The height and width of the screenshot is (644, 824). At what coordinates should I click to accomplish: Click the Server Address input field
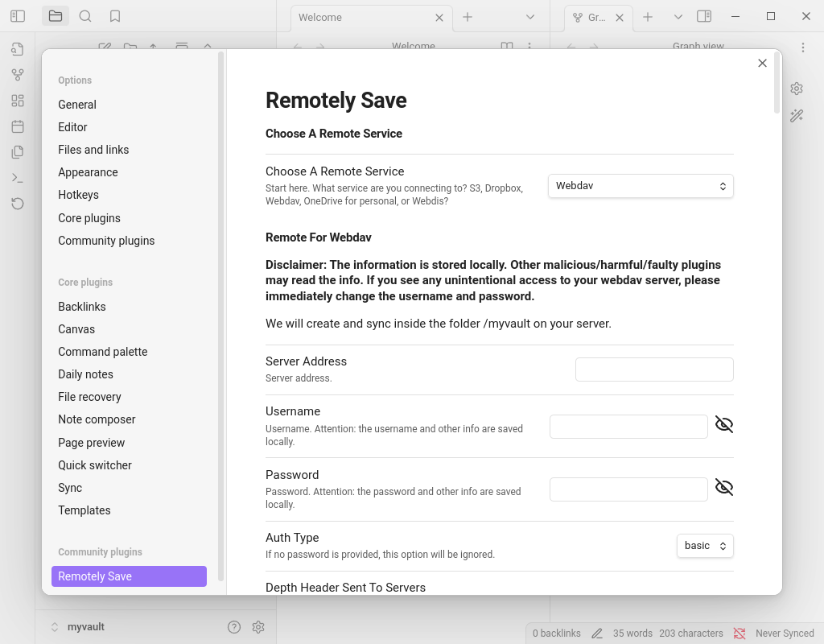tap(654, 369)
